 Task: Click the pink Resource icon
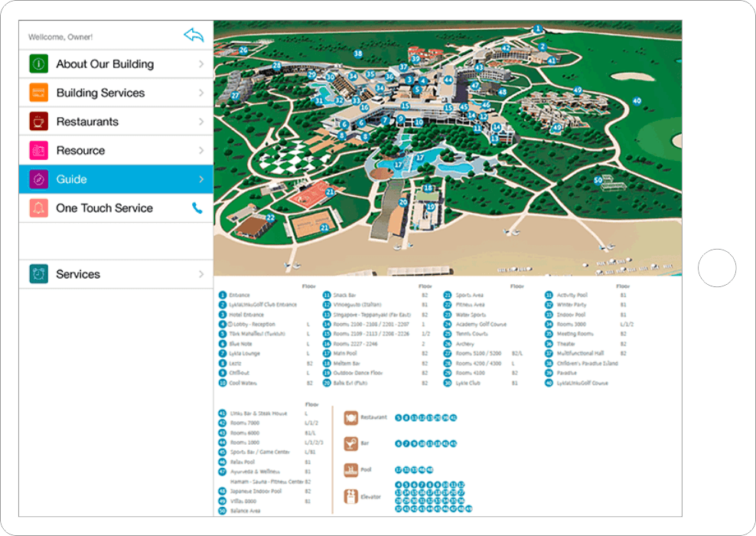[x=39, y=151]
